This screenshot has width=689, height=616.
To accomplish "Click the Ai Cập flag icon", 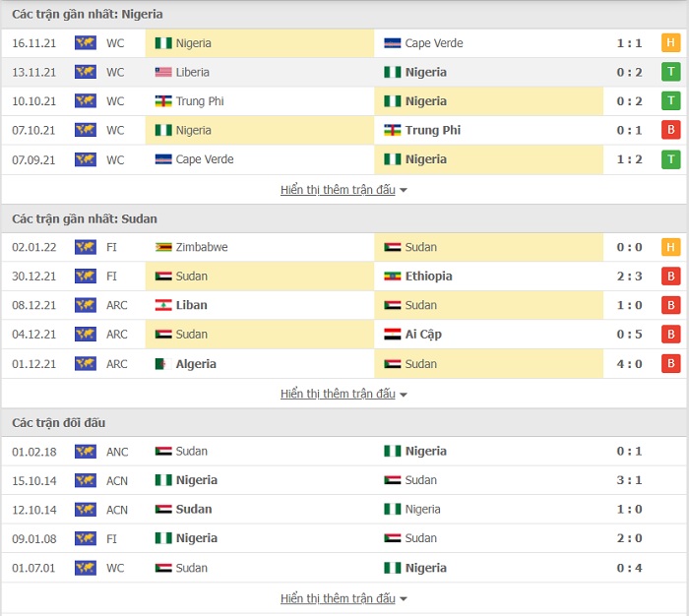I will pos(392,335).
